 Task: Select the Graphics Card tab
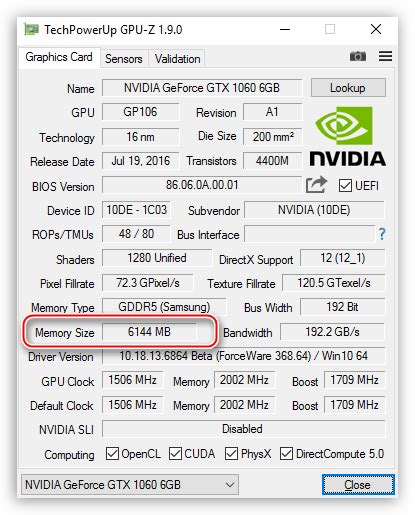click(x=59, y=57)
